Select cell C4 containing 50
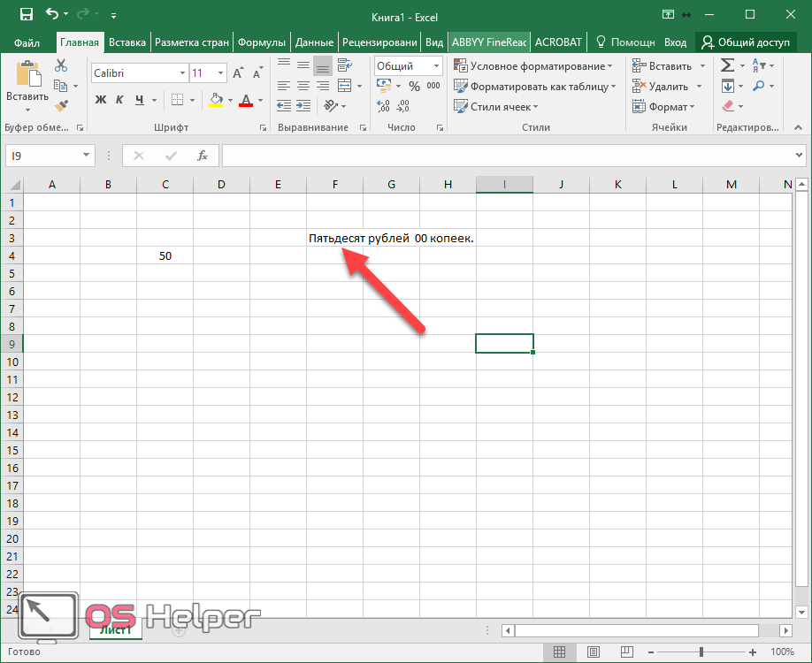The width and height of the screenshot is (812, 663). click(x=165, y=255)
